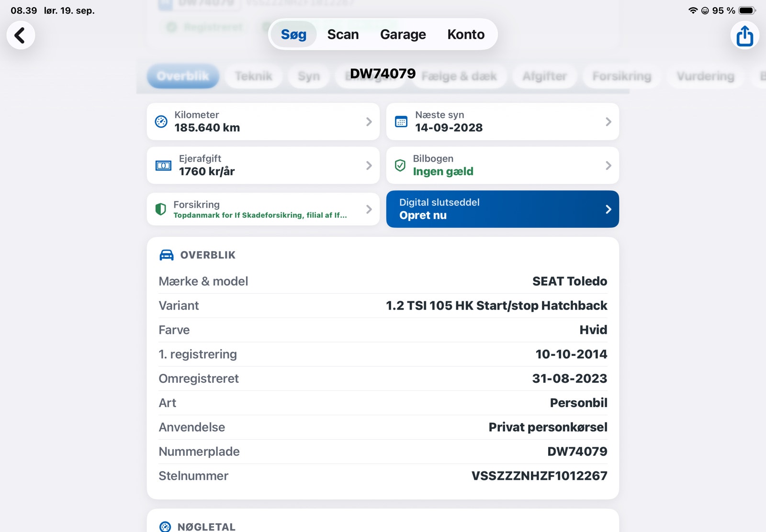Tap the Nummerplade DW74079 value
Screen dimensions: 766x532
577,452
